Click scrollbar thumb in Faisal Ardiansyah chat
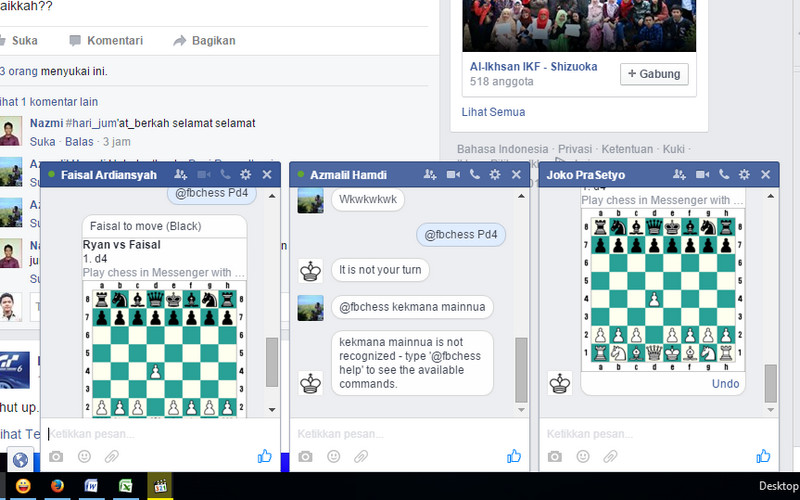Image resolution: width=800 pixels, height=500 pixels. pyautogui.click(x=272, y=362)
